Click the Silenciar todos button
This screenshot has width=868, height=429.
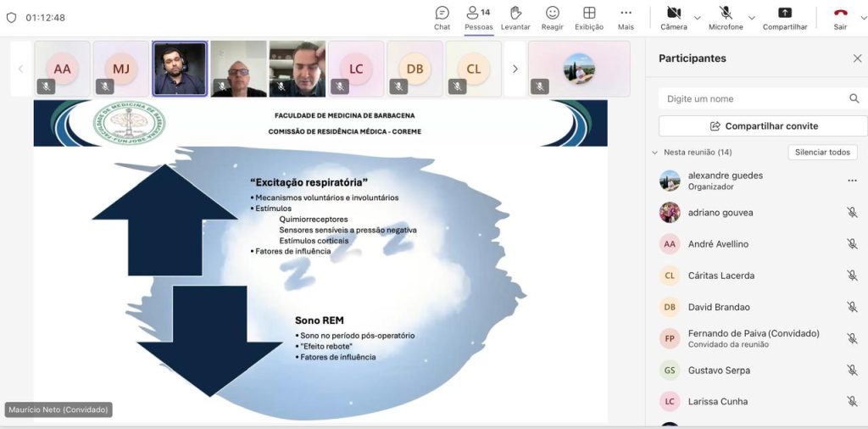click(x=822, y=153)
